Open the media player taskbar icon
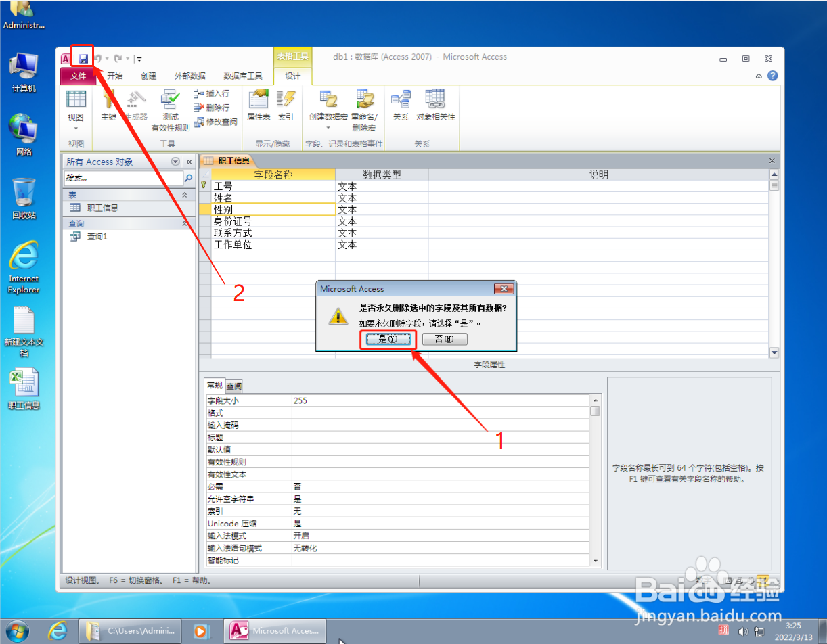Viewport: 827px width, 644px height. point(200,630)
